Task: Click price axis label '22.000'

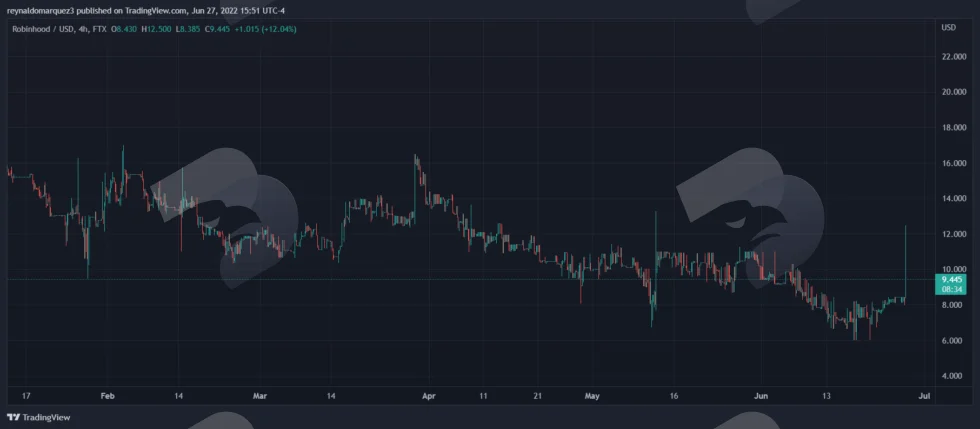Action: click(x=954, y=57)
